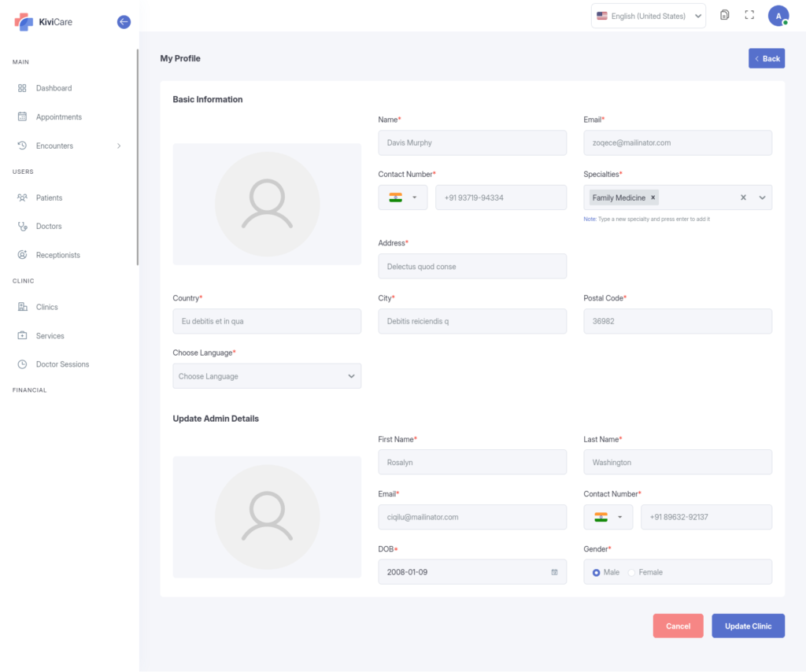Click the document icon in top bar

coord(724,16)
